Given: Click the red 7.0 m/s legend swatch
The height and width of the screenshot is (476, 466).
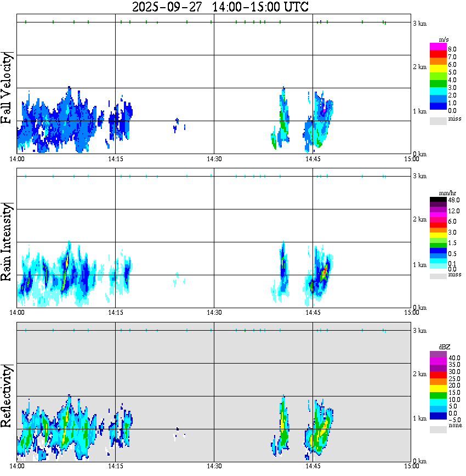Looking at the screenshot, I should [438, 54].
